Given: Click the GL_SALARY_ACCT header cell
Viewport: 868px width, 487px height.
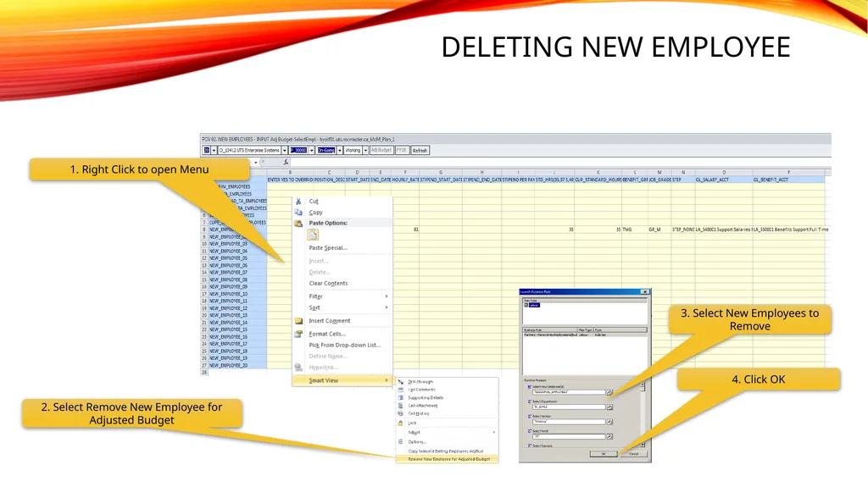Looking at the screenshot, I should (x=724, y=180).
